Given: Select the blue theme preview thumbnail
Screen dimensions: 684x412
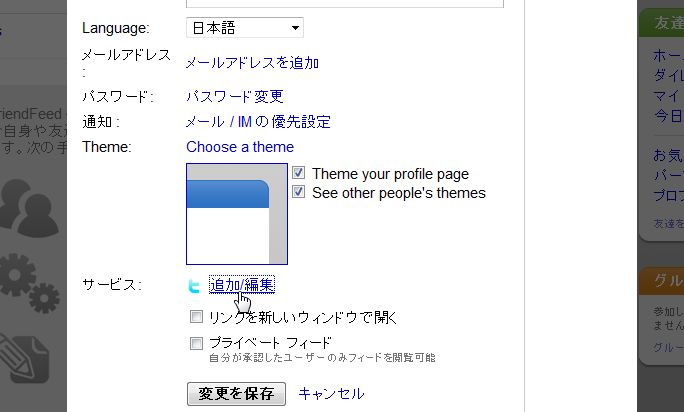Looking at the screenshot, I should (x=237, y=214).
